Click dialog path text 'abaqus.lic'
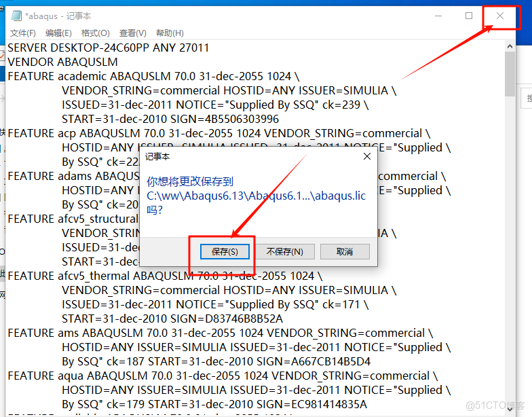Viewport: 532px width, 417px height. pos(341,196)
